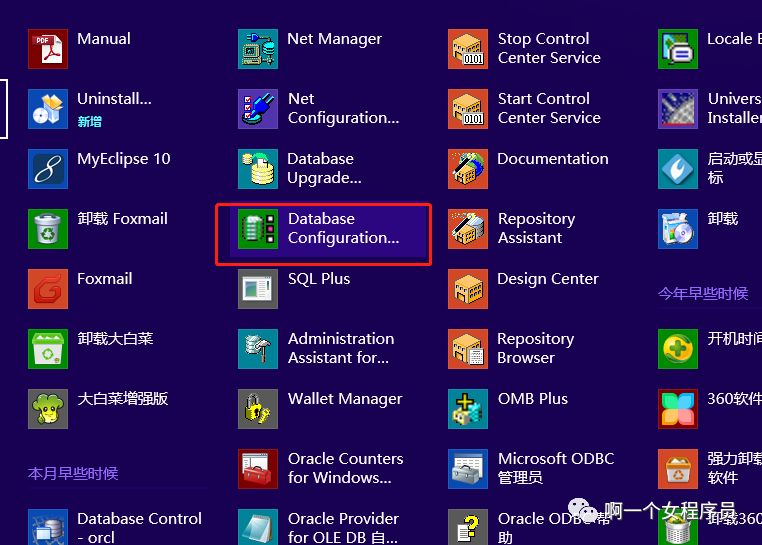This screenshot has width=762, height=545.
Task: Open Foxmail red icon
Action: point(48,289)
